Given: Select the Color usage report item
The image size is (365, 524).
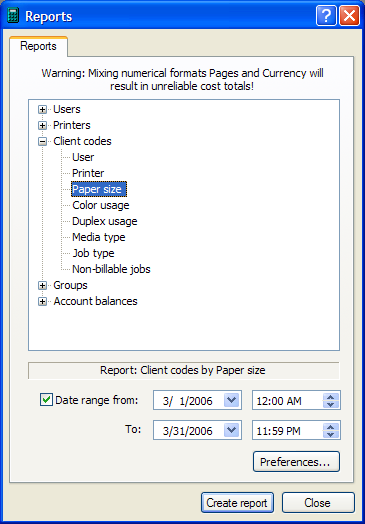Looking at the screenshot, I should 101,205.
